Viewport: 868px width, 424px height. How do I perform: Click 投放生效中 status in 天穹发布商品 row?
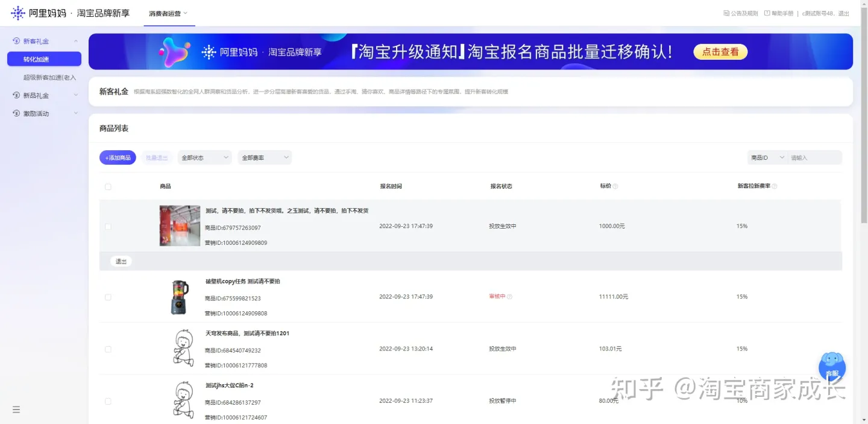coord(503,349)
